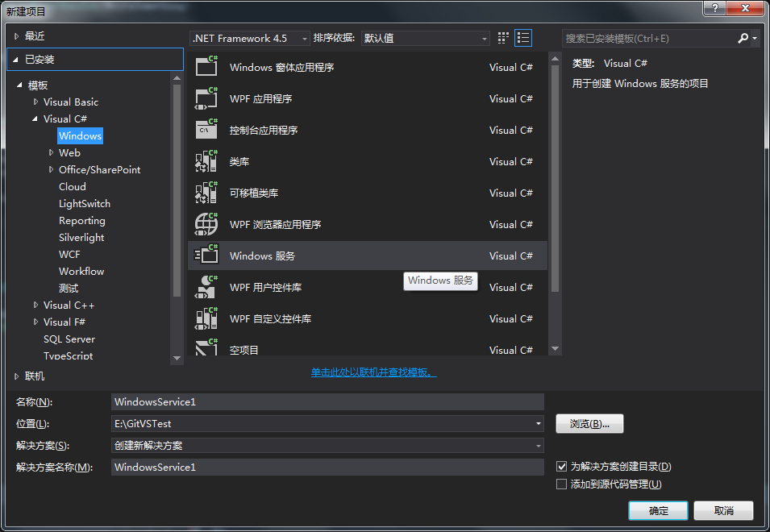Switch to medium icons list view
The image size is (770, 532).
point(523,38)
